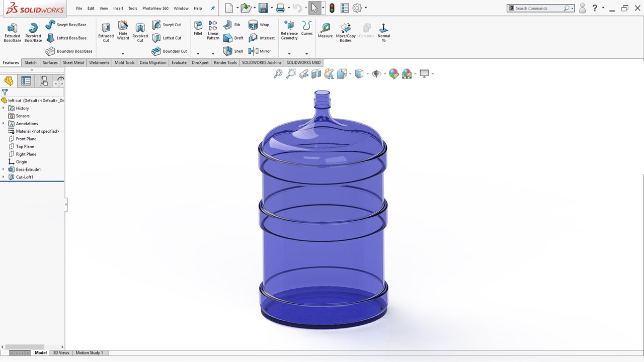Viewport: 644px width, 362px height.
Task: Open the PropertyManager tab icon
Action: [26, 81]
